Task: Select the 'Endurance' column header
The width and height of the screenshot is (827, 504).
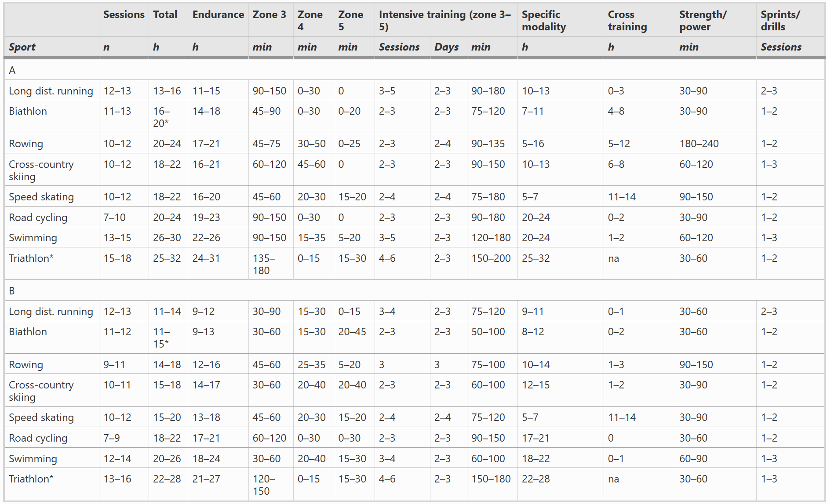Action: [218, 15]
